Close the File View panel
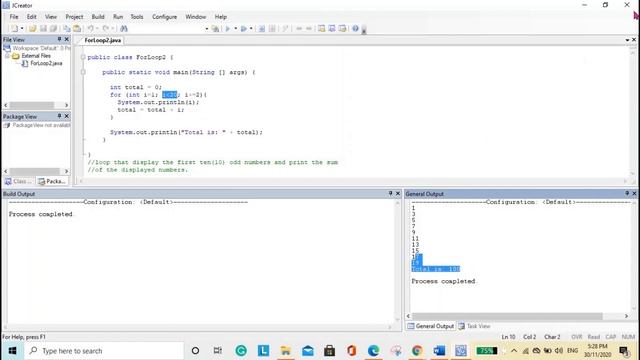Screen dimensions: 640x360 [x=67, y=39]
